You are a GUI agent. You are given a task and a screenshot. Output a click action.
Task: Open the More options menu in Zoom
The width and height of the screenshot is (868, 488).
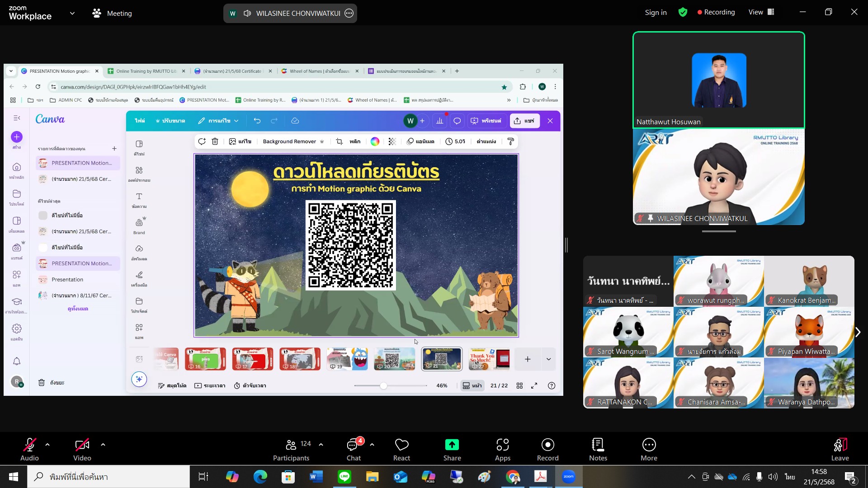(x=649, y=449)
